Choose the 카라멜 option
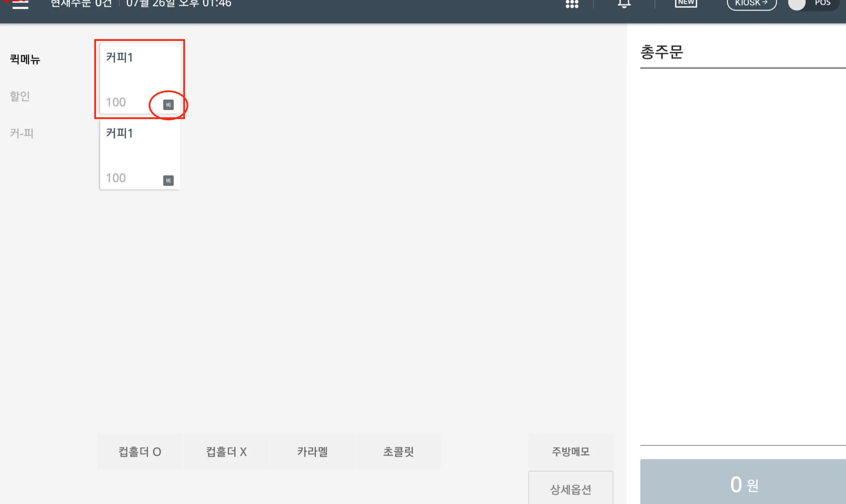Screen dimensions: 846x504 coord(312,452)
